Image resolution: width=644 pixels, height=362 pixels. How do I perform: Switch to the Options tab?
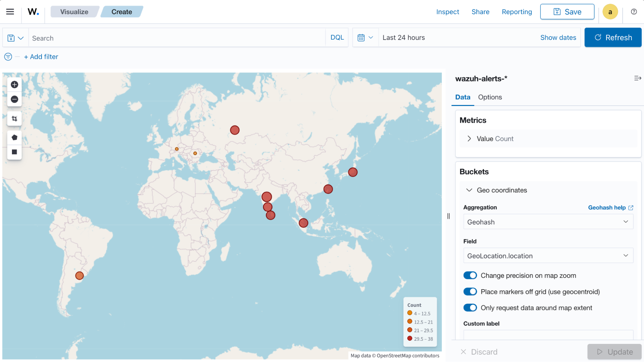pos(490,97)
